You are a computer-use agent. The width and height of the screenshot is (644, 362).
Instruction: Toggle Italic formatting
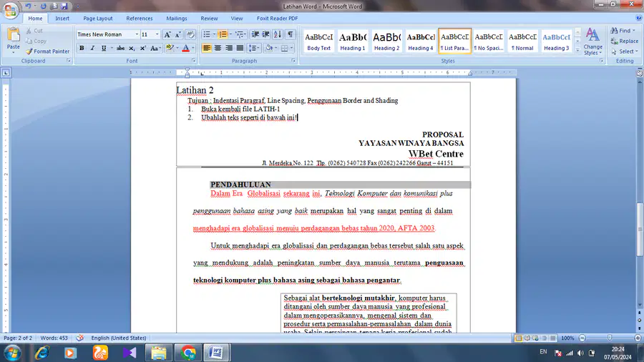click(92, 49)
